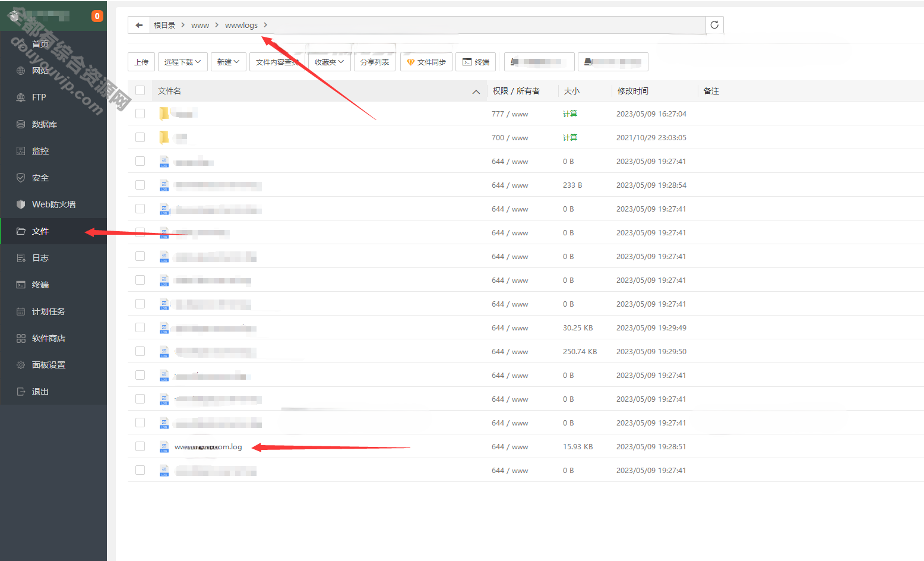Open the 计划任务 calendar icon in sidebar
The image size is (924, 561).
coord(21,311)
